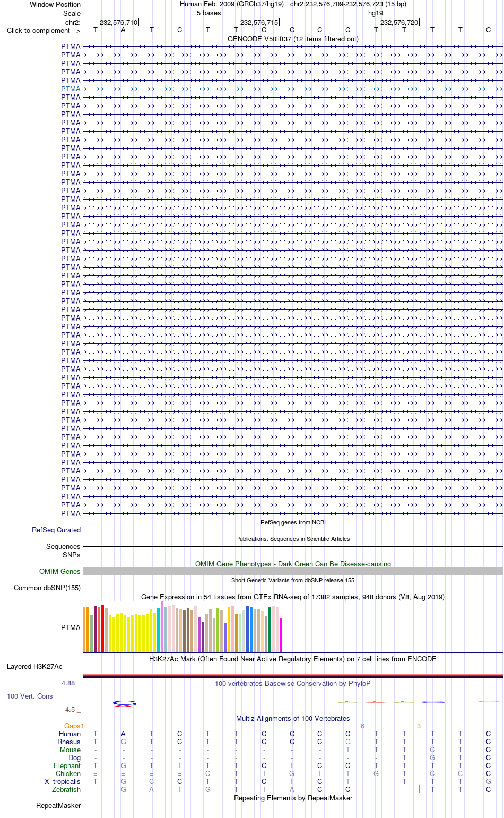Open the RefSeq Curated track label
The height and width of the screenshot is (818, 504).
(x=56, y=530)
